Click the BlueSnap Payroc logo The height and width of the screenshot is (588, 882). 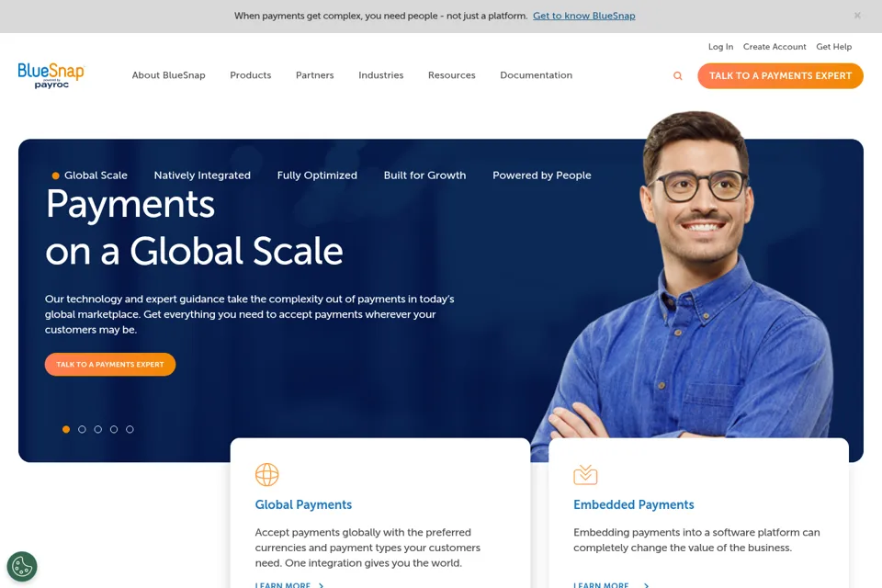click(51, 75)
